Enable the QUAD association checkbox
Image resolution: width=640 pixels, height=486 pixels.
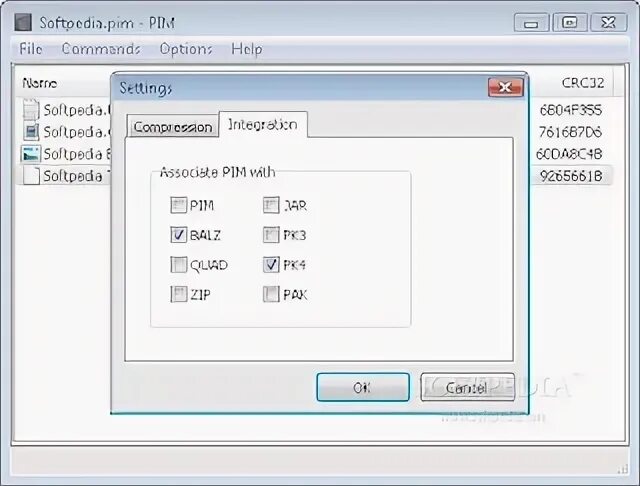click(x=178, y=265)
